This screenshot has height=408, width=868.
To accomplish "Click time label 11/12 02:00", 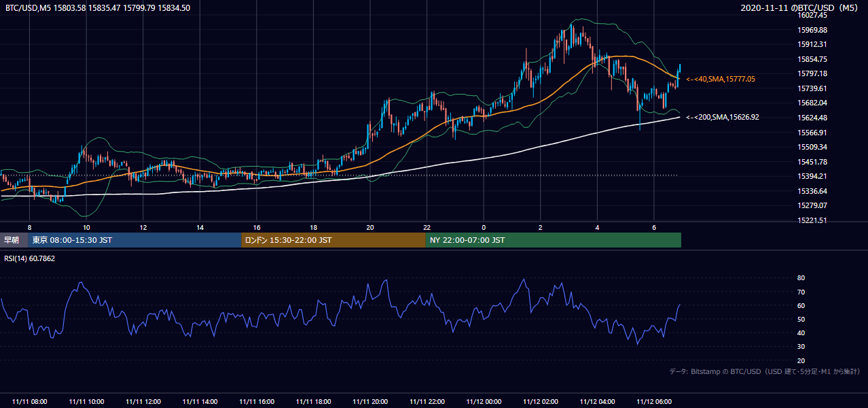I will 540,402.
